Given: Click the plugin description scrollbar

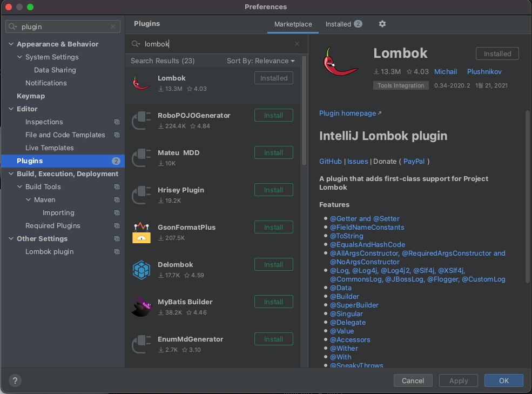Looking at the screenshot, I should [x=527, y=196].
